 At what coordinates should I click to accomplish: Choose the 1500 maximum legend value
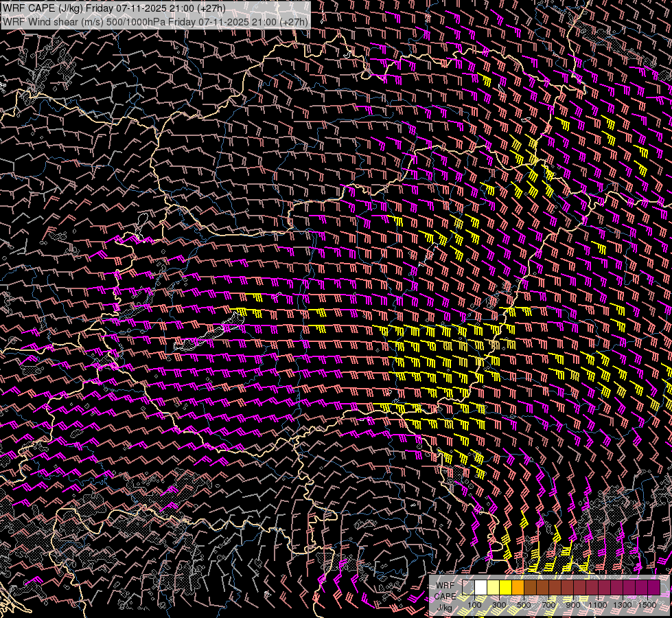pyautogui.click(x=647, y=605)
